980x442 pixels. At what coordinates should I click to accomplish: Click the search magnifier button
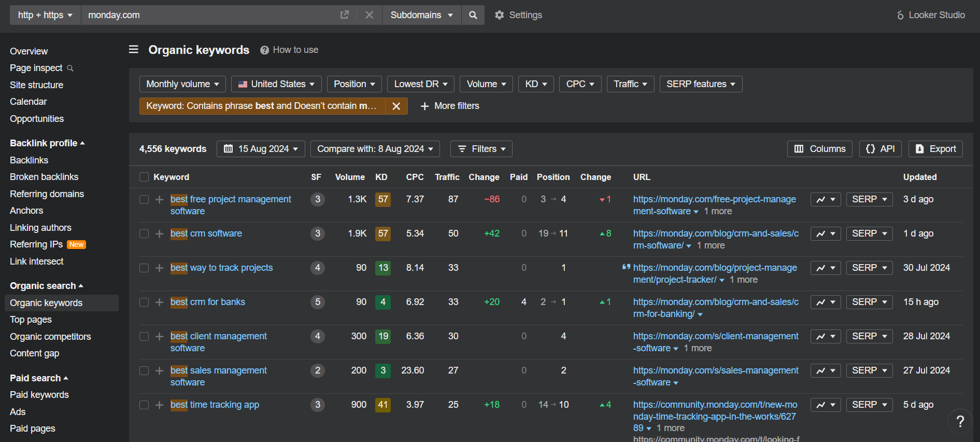(x=473, y=15)
